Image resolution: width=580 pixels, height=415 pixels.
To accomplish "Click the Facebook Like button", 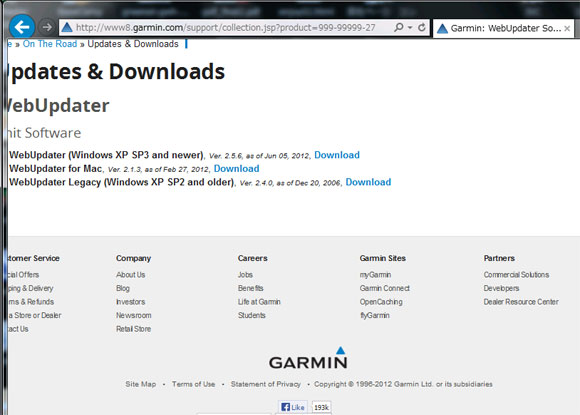I will coord(293,407).
